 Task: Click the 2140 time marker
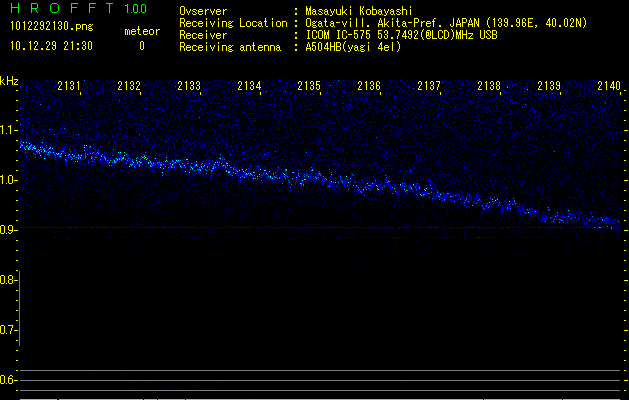coord(608,87)
